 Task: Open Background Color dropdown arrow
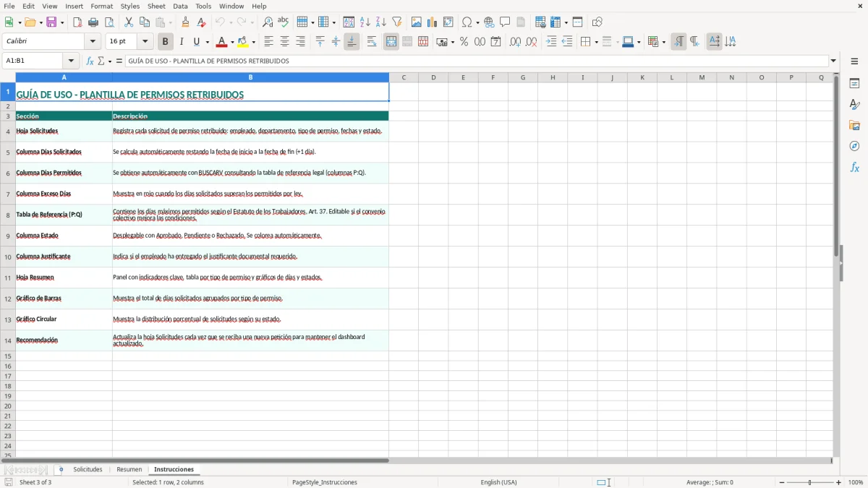253,42
